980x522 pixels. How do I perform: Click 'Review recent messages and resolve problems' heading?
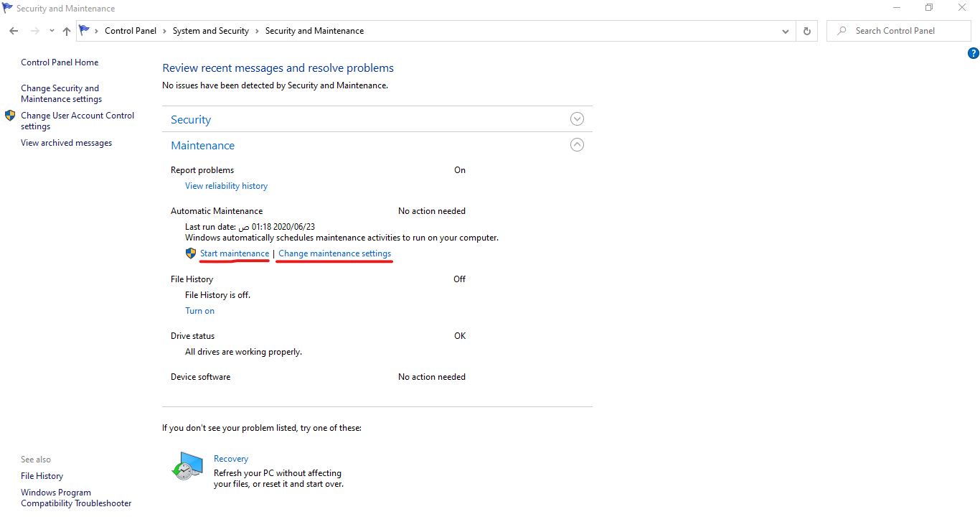278,68
